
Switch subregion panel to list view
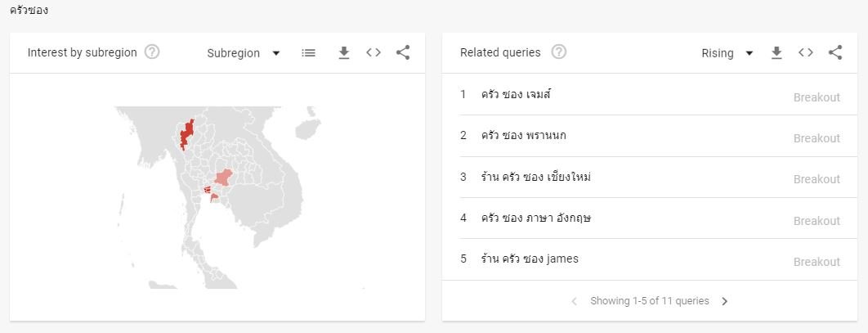[x=308, y=53]
